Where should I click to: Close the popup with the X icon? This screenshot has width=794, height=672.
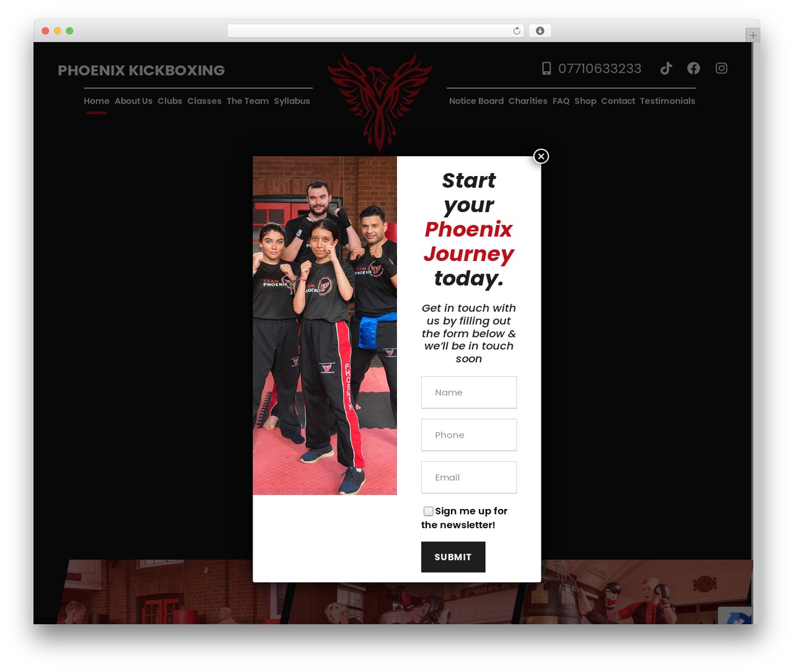541,156
